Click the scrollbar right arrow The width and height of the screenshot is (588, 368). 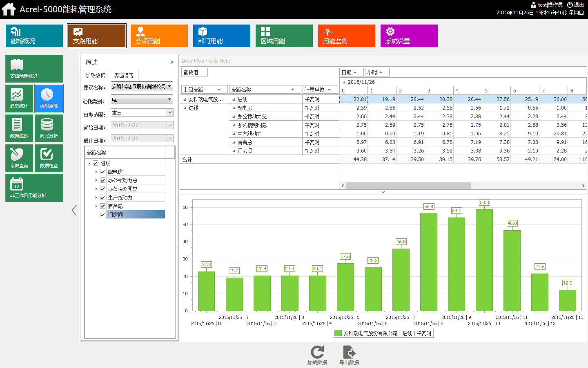pos(584,186)
